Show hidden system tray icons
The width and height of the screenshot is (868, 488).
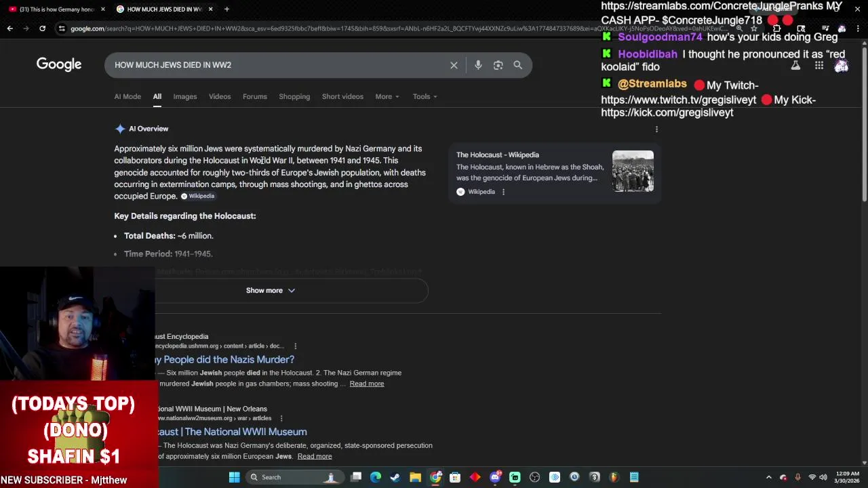[768, 477]
